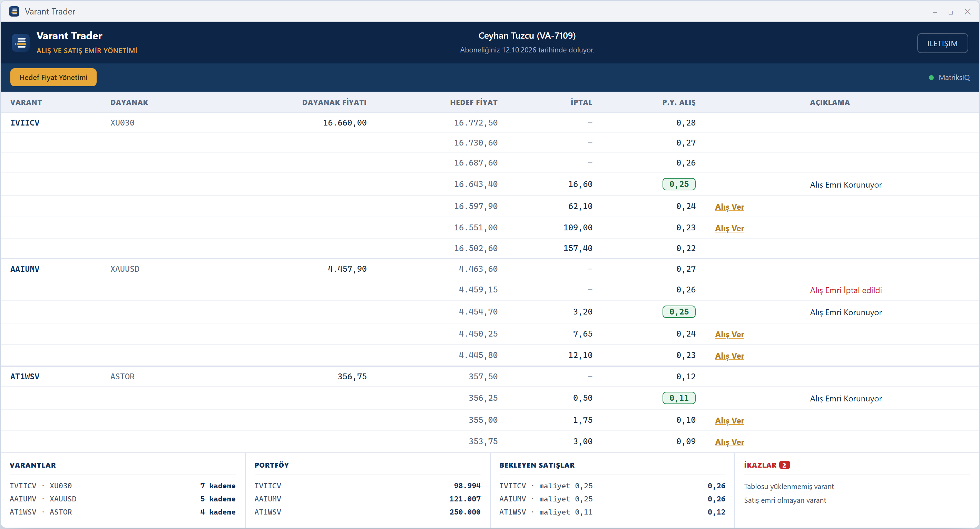Click the HEDEF FİYAT column header

(x=474, y=102)
